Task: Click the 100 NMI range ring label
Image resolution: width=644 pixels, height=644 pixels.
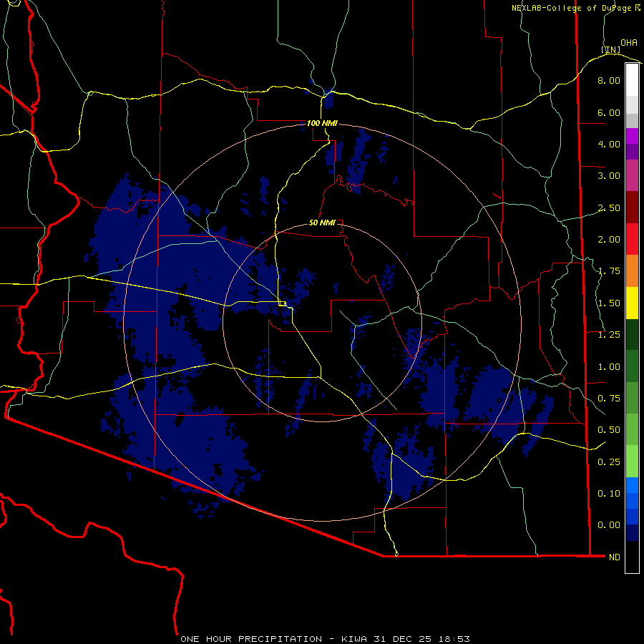Action: (322, 123)
